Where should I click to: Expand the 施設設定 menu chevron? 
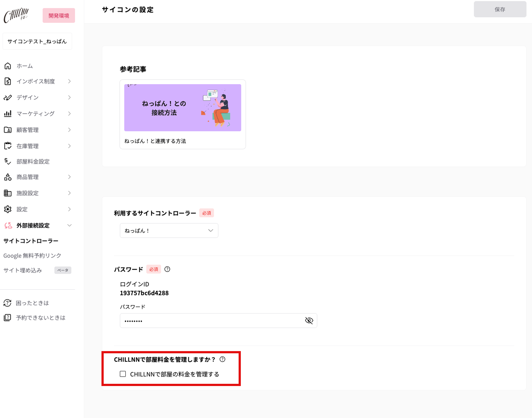tap(69, 193)
